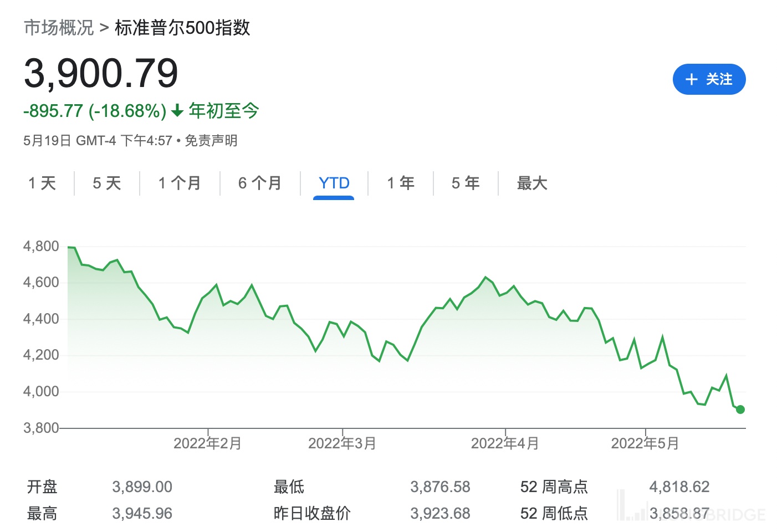Click the 最低 value 3,876.58
Screen dimensions: 777x532
(440, 487)
